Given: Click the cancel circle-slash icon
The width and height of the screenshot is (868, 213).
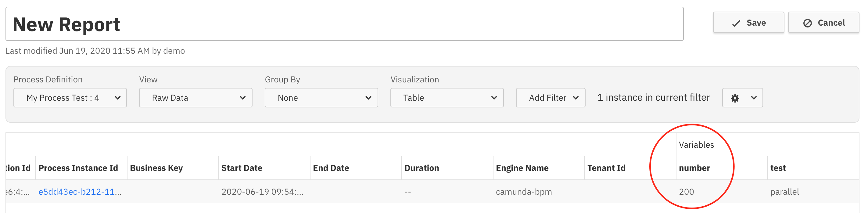Looking at the screenshot, I should pyautogui.click(x=807, y=23).
